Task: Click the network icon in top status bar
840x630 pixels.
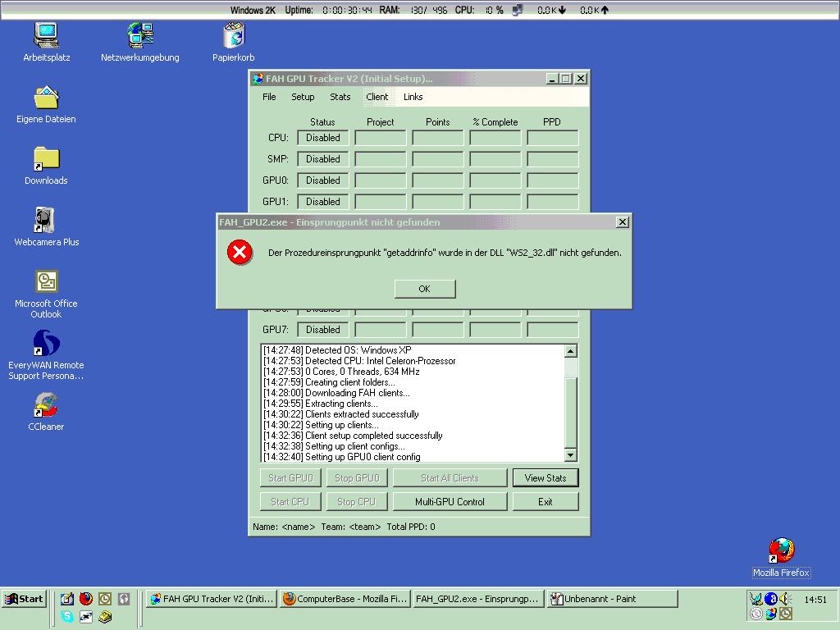Action: tap(518, 10)
